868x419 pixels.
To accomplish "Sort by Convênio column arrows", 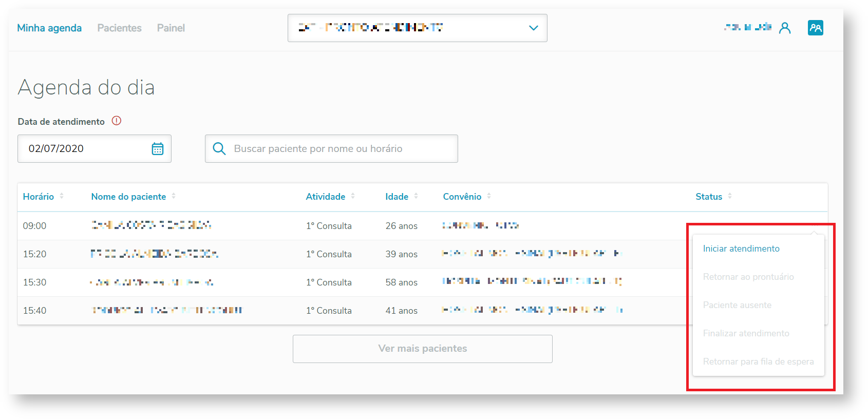I will tap(489, 196).
